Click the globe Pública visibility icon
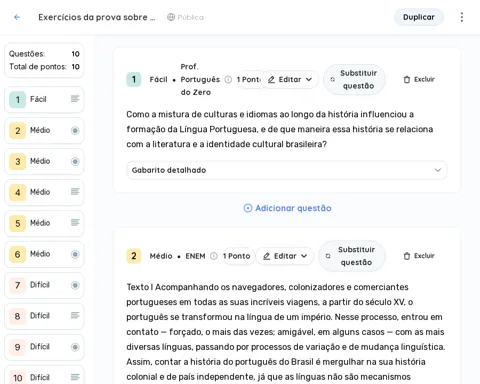The image size is (480, 384). tap(171, 17)
